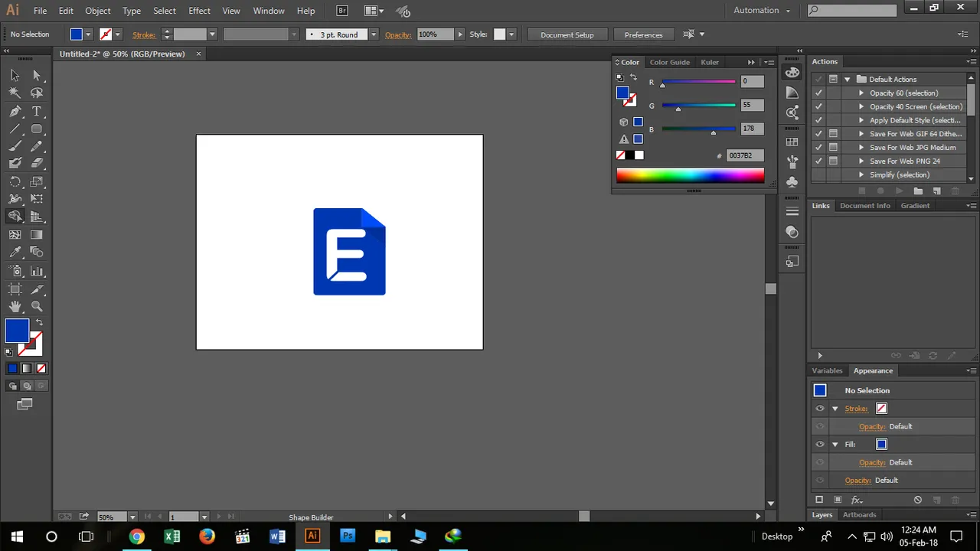This screenshot has height=551, width=980.
Task: Click the Opacity link in control bar
Action: (x=398, y=34)
